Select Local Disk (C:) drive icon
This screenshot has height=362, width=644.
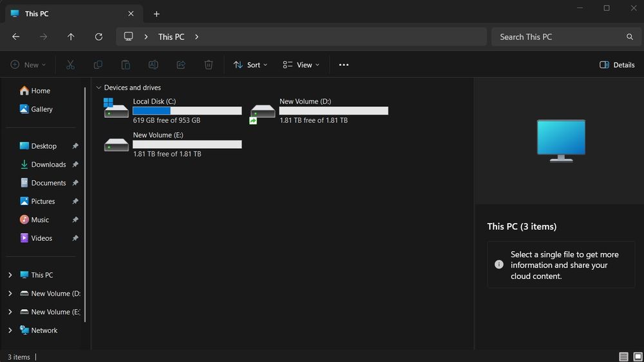click(x=116, y=108)
